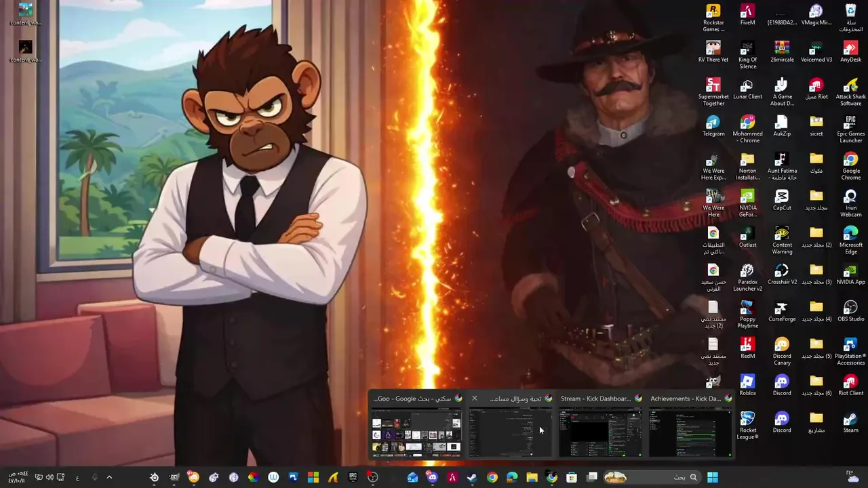868x488 pixels.
Task: Open the Windows Start menu
Action: (713, 477)
